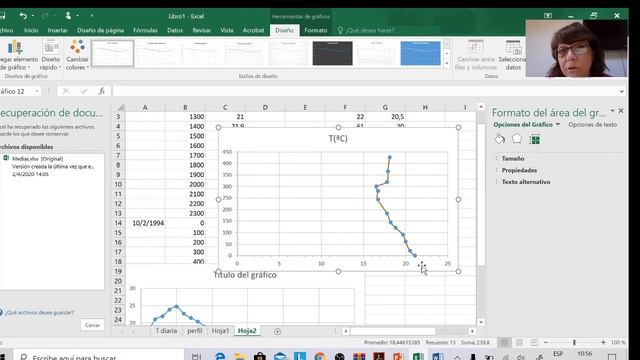
Task: Select row 14 header
Action: [x=118, y=223]
